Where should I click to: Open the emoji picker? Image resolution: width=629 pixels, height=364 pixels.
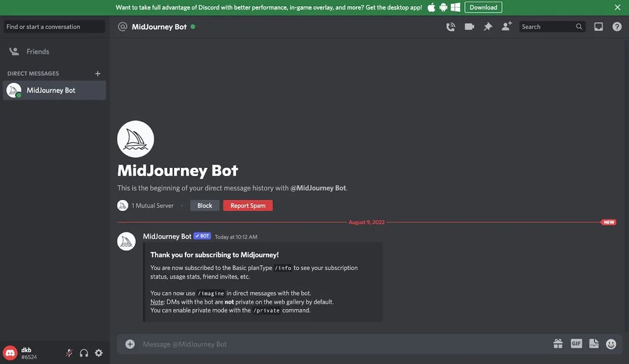[x=611, y=344]
